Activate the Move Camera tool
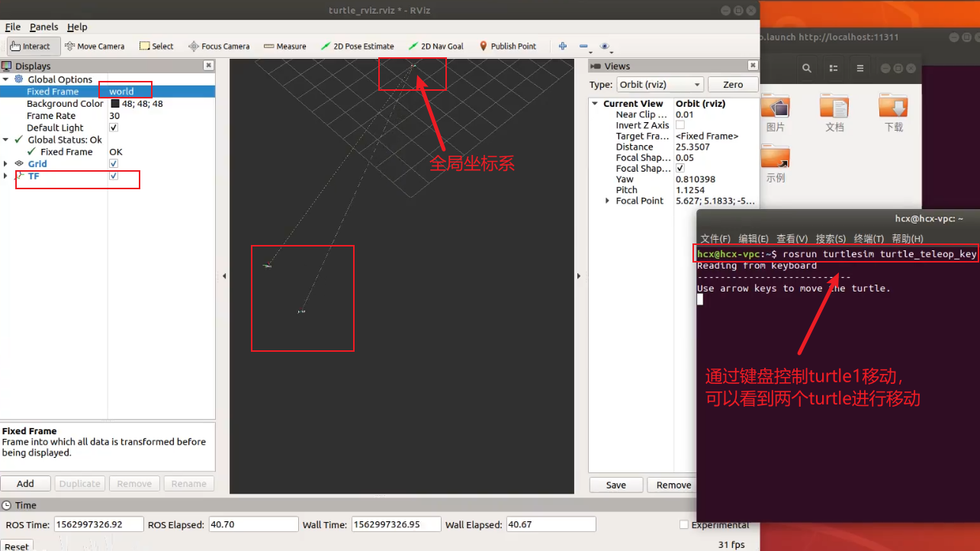Viewport: 980px width, 551px height. [x=95, y=46]
